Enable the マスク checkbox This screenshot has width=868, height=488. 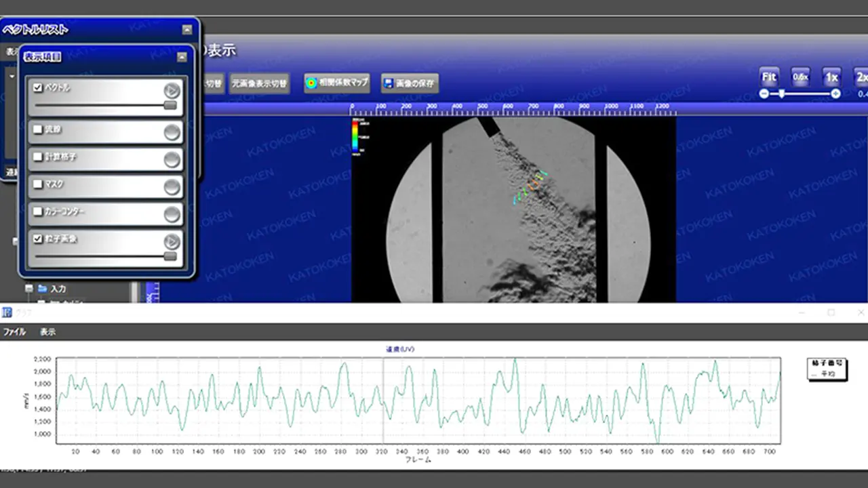pos(38,184)
